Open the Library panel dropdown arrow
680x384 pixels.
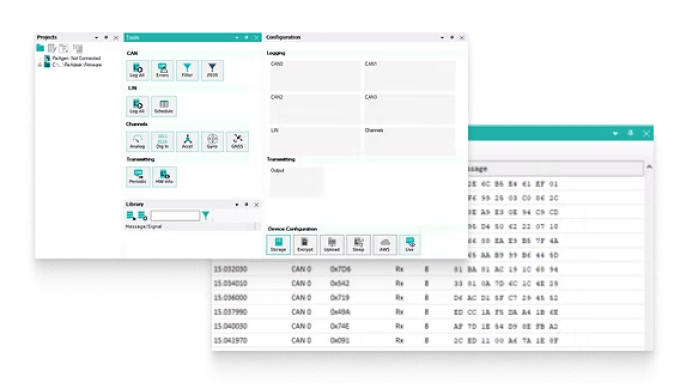(237, 204)
